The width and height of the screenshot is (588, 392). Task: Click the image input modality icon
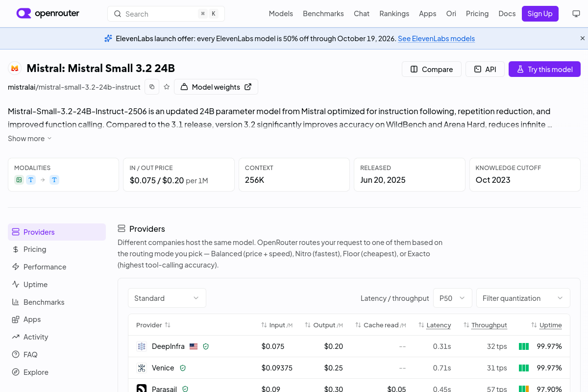19,180
